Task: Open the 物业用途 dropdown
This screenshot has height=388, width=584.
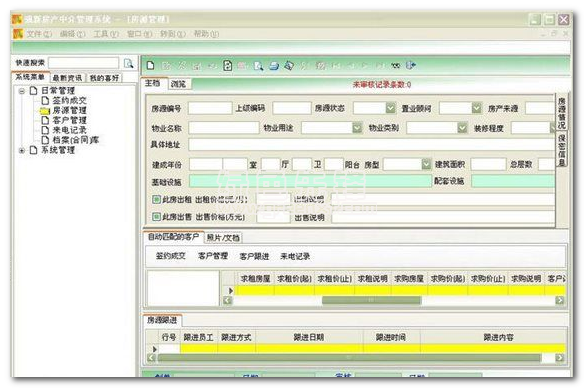Action: [357, 128]
